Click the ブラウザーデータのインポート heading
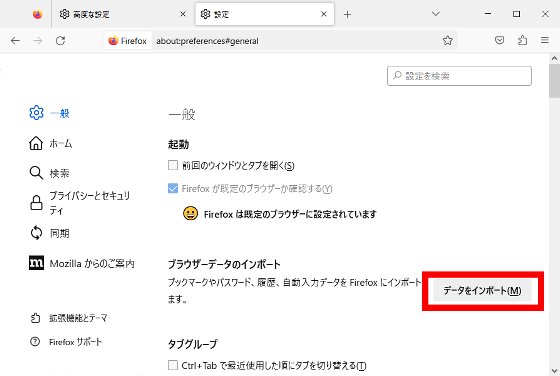Screen dimensions: 560x376 (x=224, y=265)
